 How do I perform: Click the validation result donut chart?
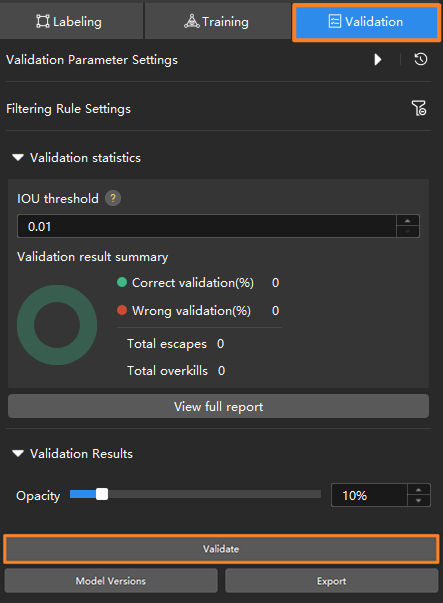tap(57, 325)
